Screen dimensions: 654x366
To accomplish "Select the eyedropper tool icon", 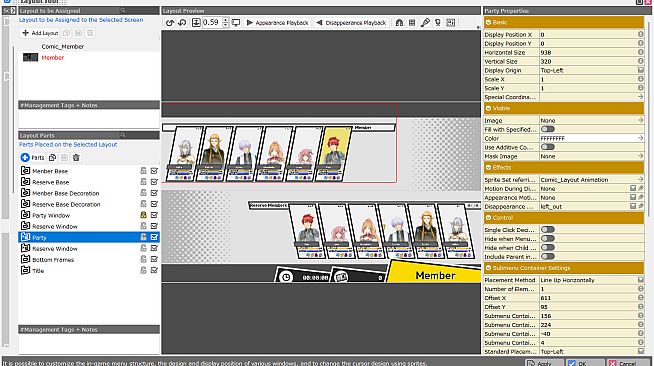I will tap(425, 23).
